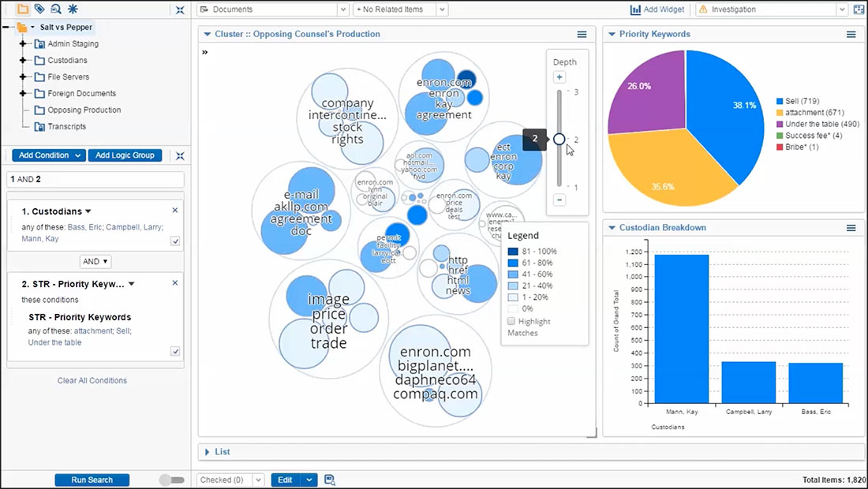Flip the toggle switch beside Run Search
This screenshot has width=868, height=489.
[x=171, y=480]
